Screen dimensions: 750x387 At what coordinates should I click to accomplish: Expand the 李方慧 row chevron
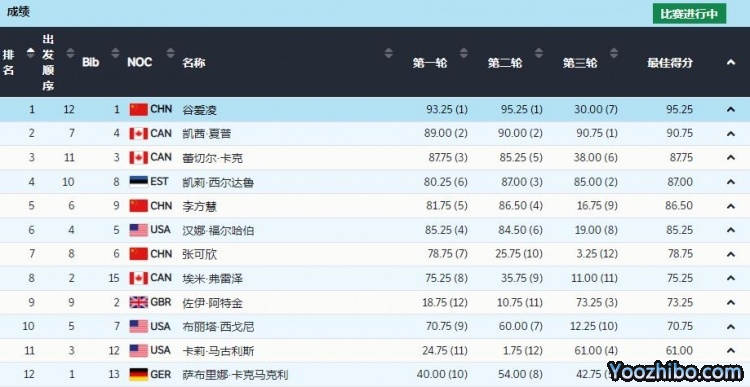(x=730, y=206)
